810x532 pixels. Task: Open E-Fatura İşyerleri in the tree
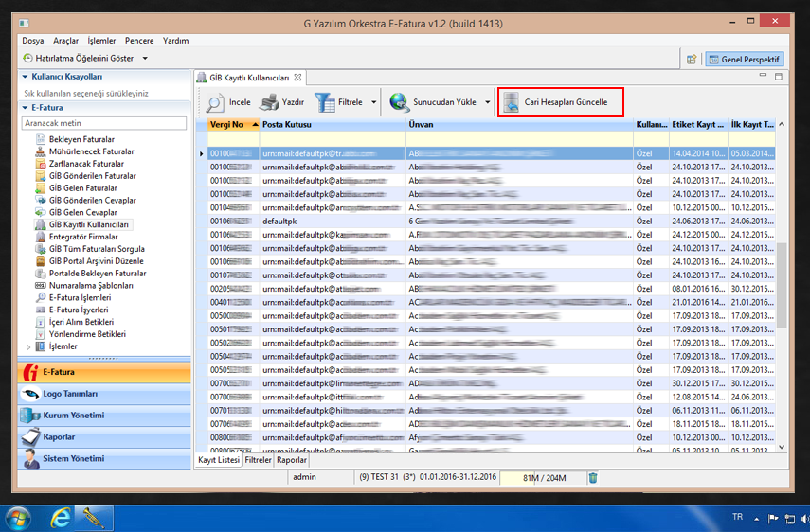(79, 310)
